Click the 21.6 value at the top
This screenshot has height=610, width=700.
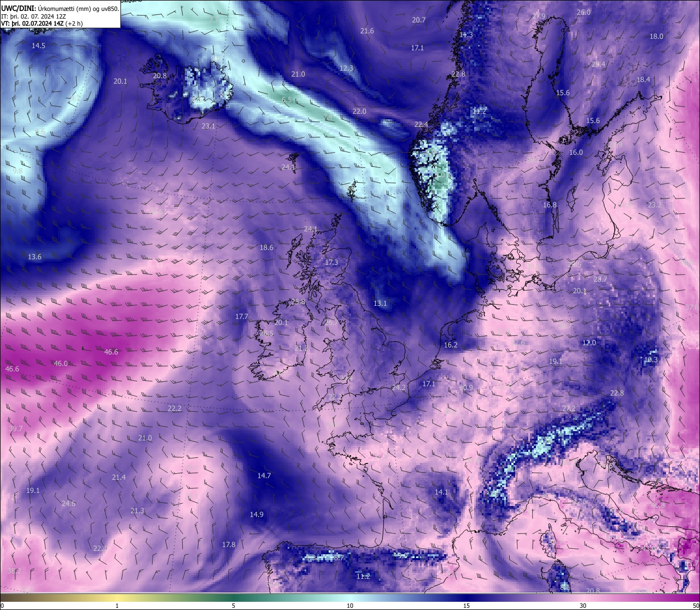367,31
